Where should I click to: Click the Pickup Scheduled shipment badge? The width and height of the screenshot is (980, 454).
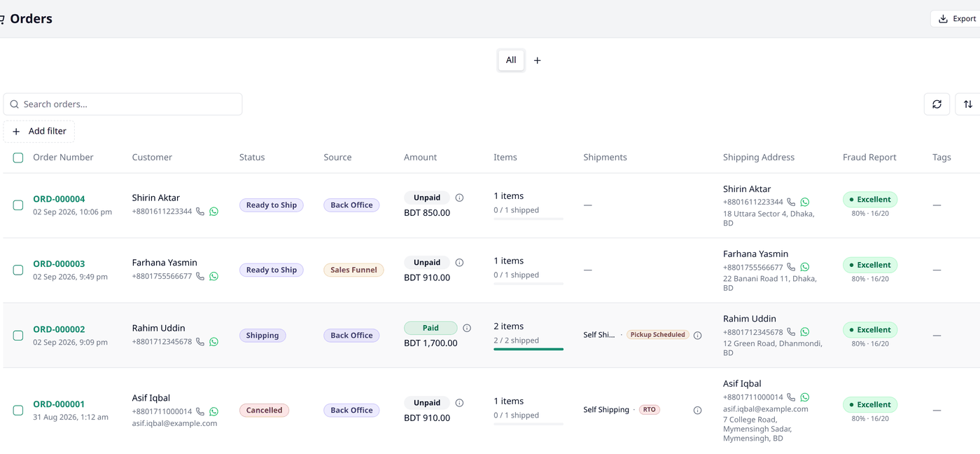657,335
